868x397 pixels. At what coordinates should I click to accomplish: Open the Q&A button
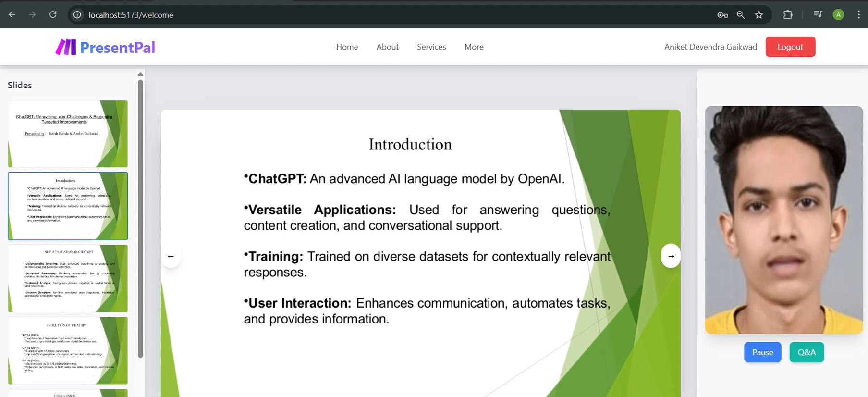tap(807, 352)
